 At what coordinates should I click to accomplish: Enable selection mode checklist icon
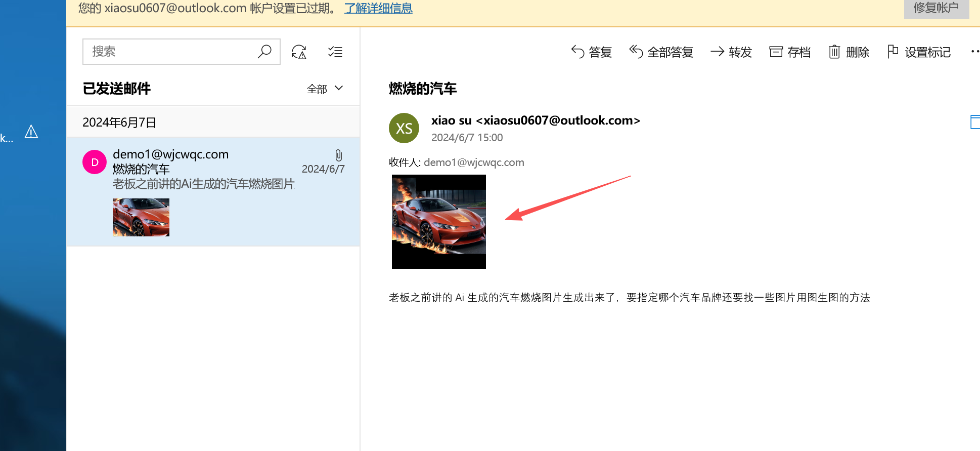tap(335, 52)
